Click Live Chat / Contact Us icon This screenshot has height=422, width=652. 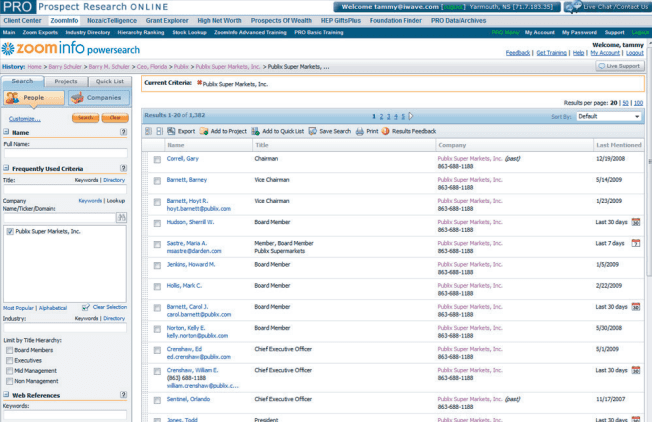coord(573,7)
